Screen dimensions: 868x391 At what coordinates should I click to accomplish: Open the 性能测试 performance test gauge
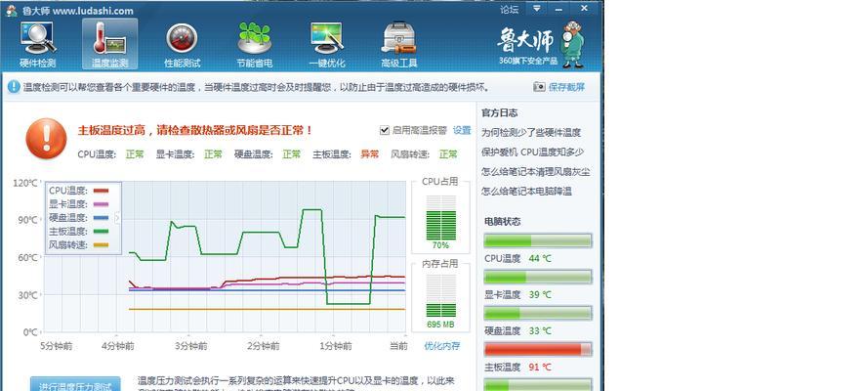183,44
